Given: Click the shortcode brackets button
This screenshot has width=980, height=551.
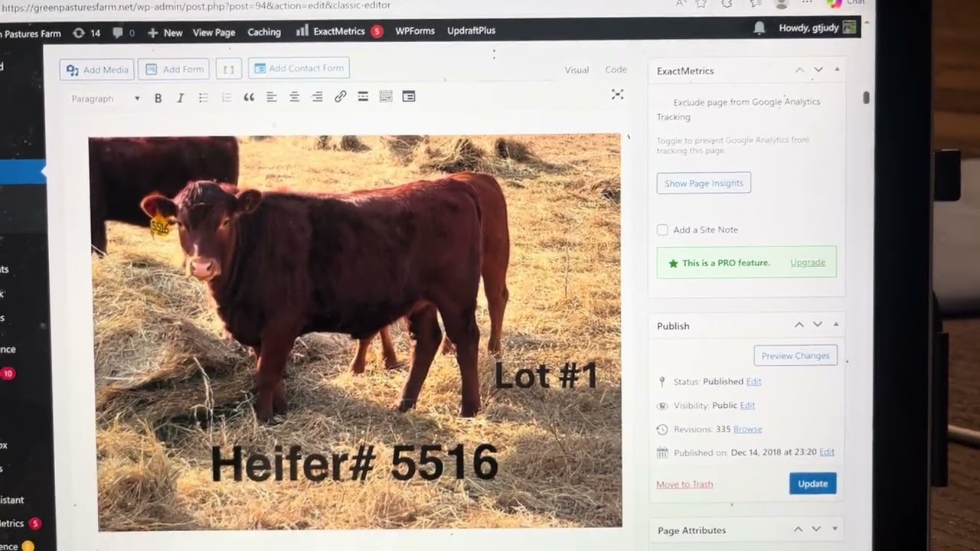Looking at the screenshot, I should [x=228, y=69].
